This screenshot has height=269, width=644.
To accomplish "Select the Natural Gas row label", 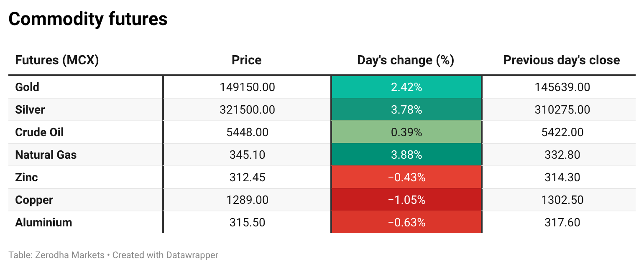I will [x=46, y=155].
